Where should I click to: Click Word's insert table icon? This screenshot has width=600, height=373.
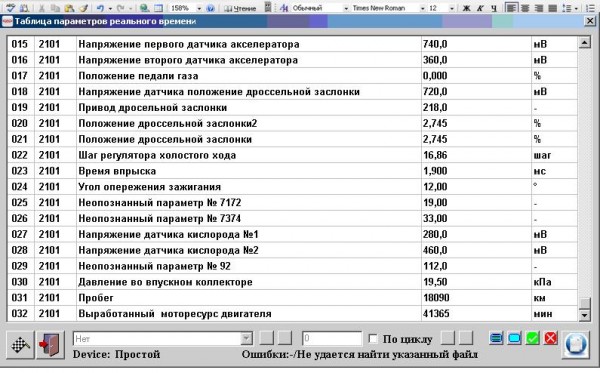click(x=158, y=8)
